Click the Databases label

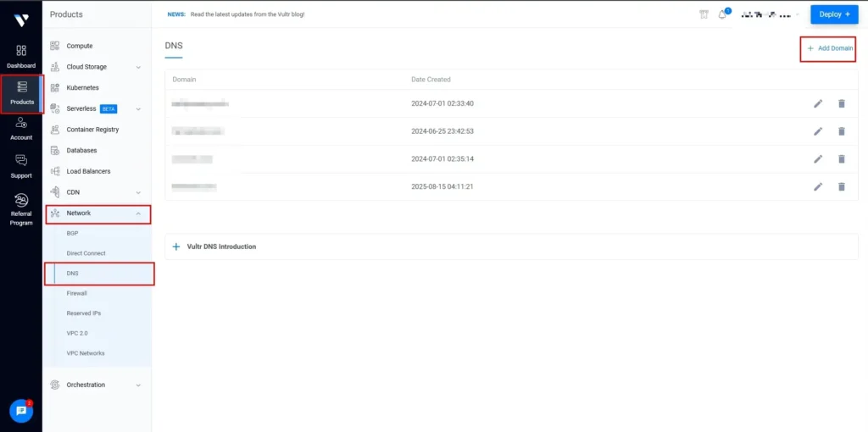pyautogui.click(x=81, y=151)
